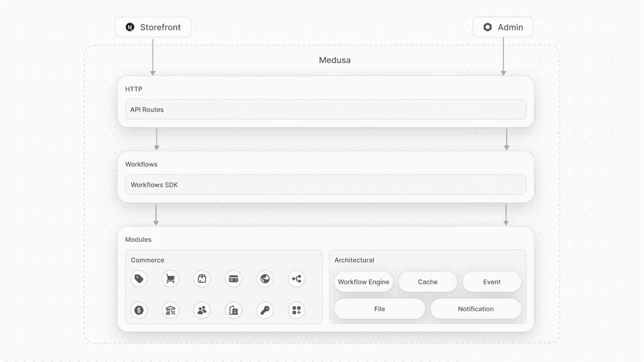Click the Workflows SDK bar
Screen dimensions: 644x362
(x=326, y=185)
